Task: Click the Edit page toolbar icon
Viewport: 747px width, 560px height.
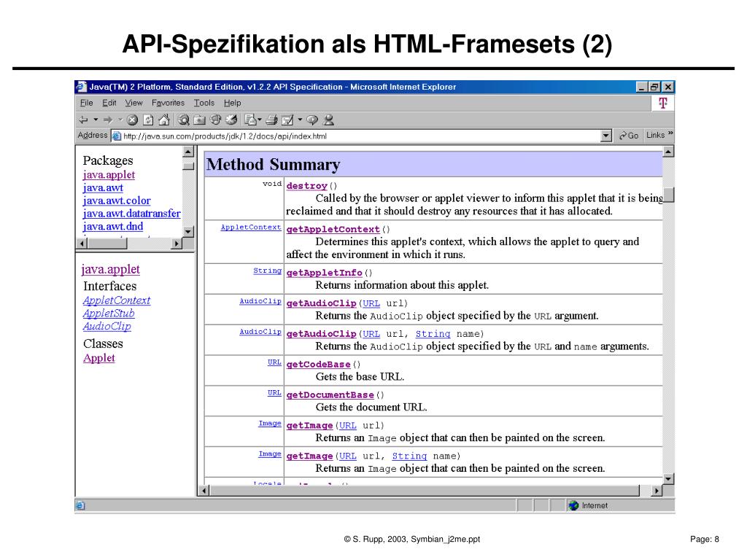Action: click(287, 120)
